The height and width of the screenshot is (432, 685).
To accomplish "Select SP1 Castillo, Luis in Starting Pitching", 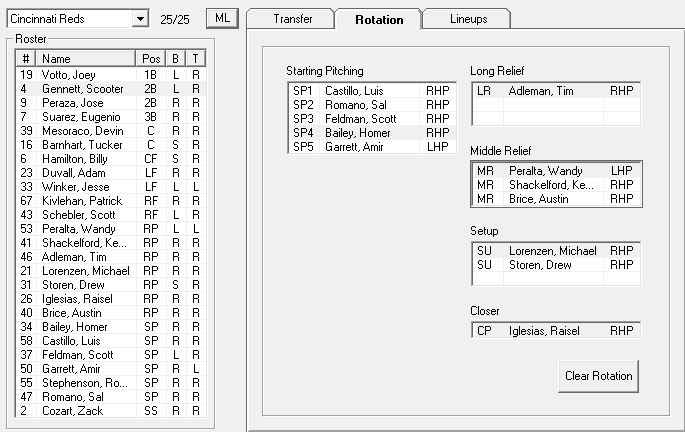I will coord(355,90).
